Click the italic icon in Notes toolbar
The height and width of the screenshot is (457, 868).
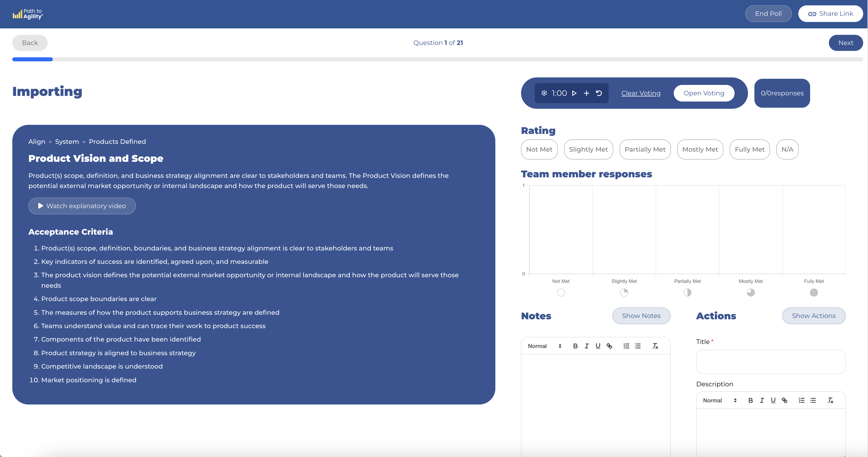click(x=587, y=346)
